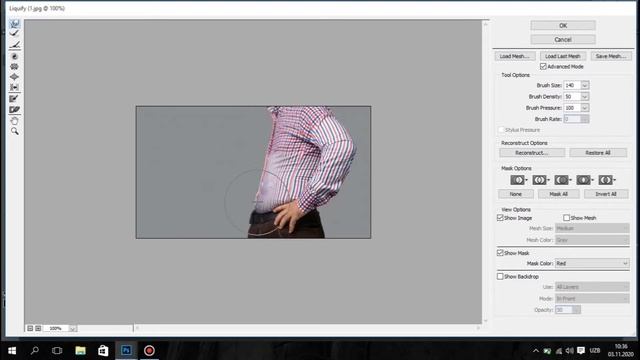Select the Forward Warp tool
This screenshot has width=640, height=360.
(x=15, y=24)
